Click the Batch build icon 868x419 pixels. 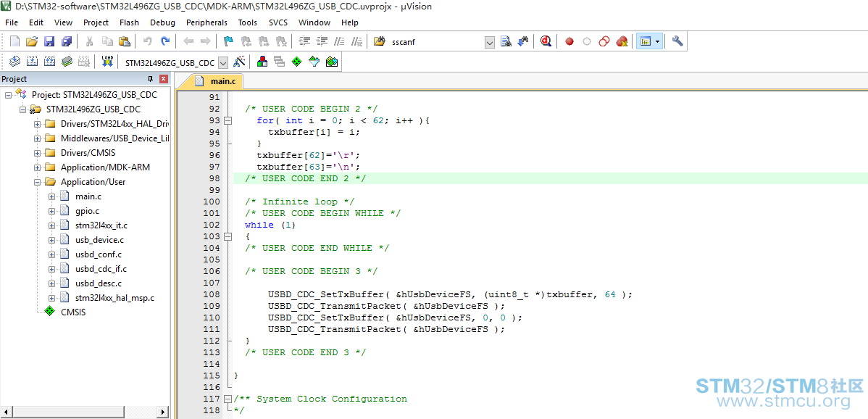(67, 62)
